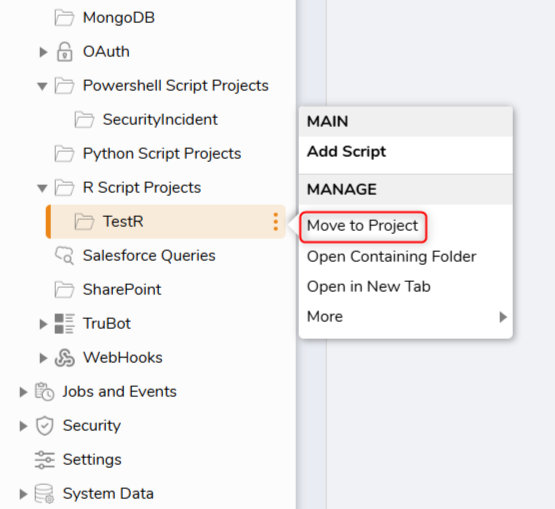The image size is (555, 509).
Task: Collapse the R Script Projects folder
Action: tap(42, 188)
